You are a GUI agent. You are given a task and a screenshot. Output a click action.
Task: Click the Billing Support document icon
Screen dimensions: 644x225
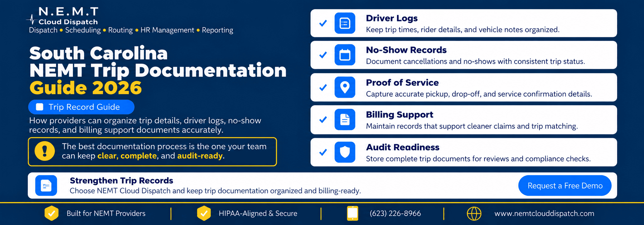point(345,119)
